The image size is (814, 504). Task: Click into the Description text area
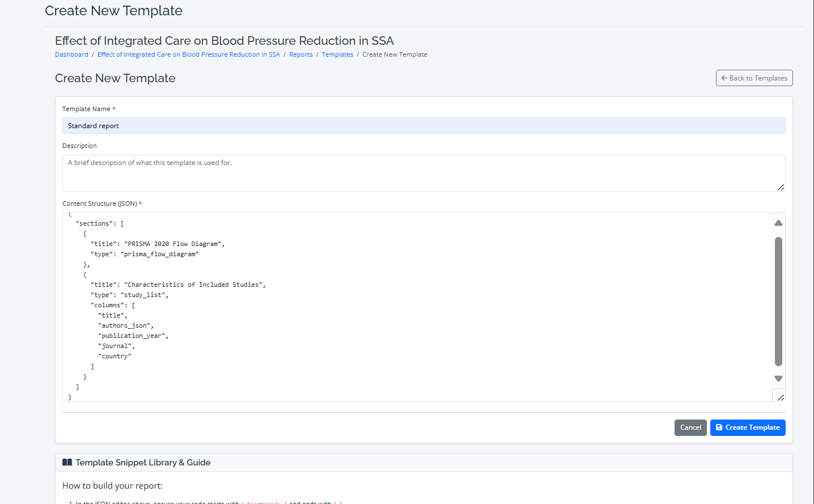coord(423,173)
